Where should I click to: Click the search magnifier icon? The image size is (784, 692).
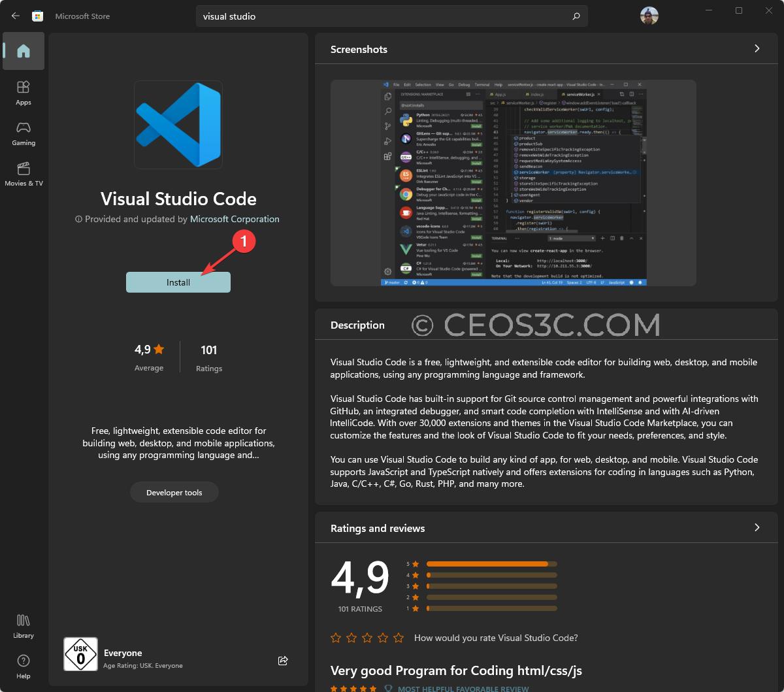[576, 16]
